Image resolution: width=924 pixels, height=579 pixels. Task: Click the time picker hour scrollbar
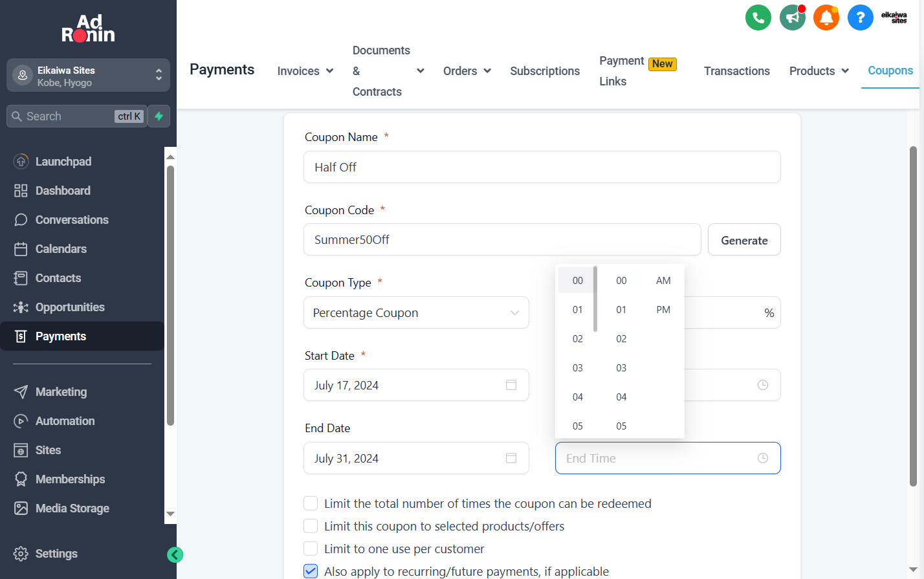pos(595,299)
